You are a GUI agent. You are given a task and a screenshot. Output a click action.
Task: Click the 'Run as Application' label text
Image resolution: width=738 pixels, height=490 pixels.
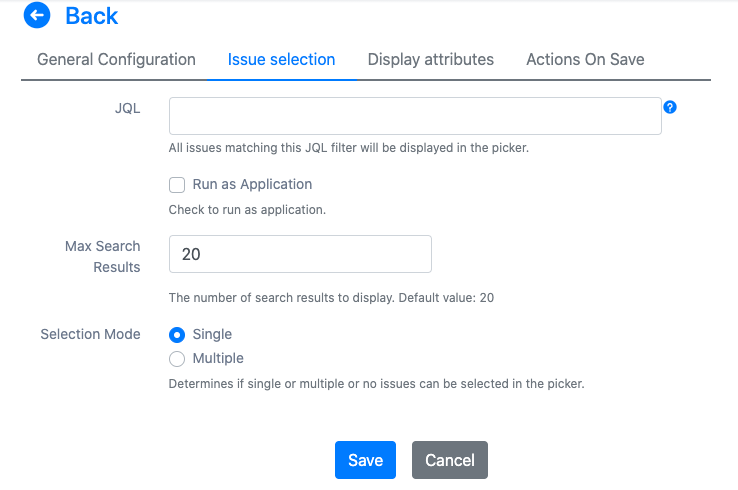point(252,184)
